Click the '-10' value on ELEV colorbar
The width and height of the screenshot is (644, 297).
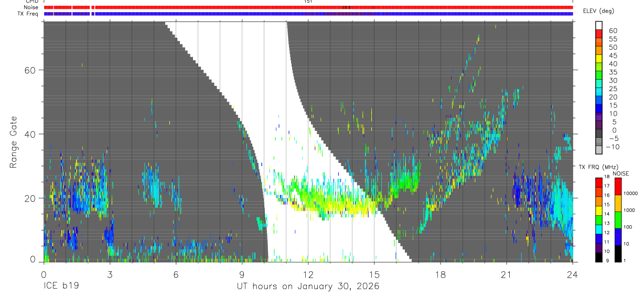click(613, 147)
